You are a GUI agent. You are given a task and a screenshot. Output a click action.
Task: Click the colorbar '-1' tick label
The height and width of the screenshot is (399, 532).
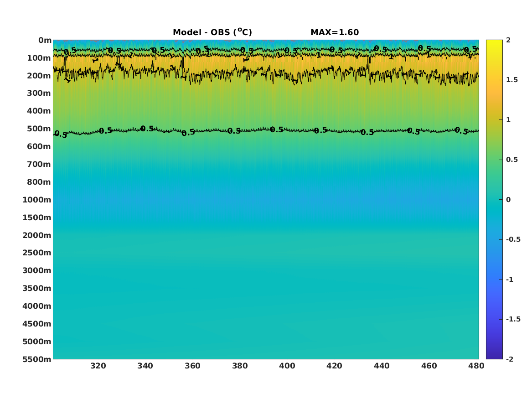point(510,279)
